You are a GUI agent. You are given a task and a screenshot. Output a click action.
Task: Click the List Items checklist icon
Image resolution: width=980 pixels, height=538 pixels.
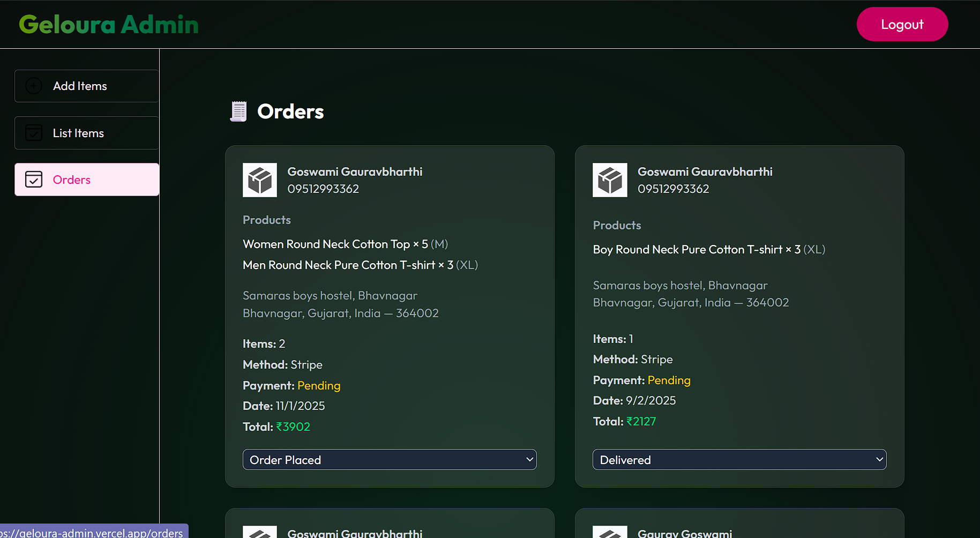click(x=34, y=133)
